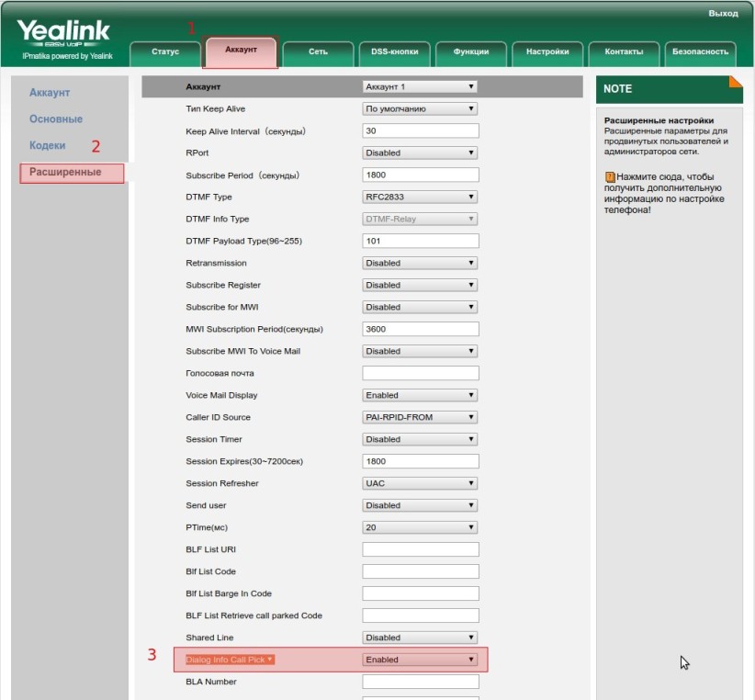Open Кодеки in the sidebar
This screenshot has width=755, height=700.
(x=47, y=145)
